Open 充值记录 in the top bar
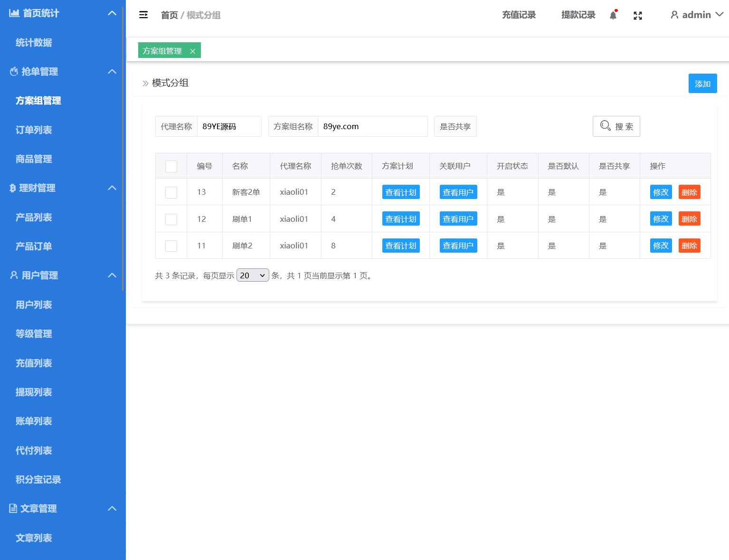Image resolution: width=729 pixels, height=560 pixels. click(519, 15)
